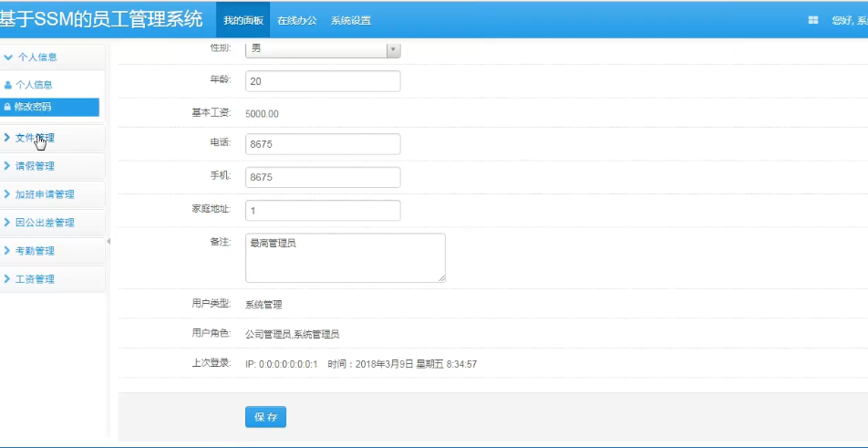Click the 您好 user greeting

click(850, 20)
